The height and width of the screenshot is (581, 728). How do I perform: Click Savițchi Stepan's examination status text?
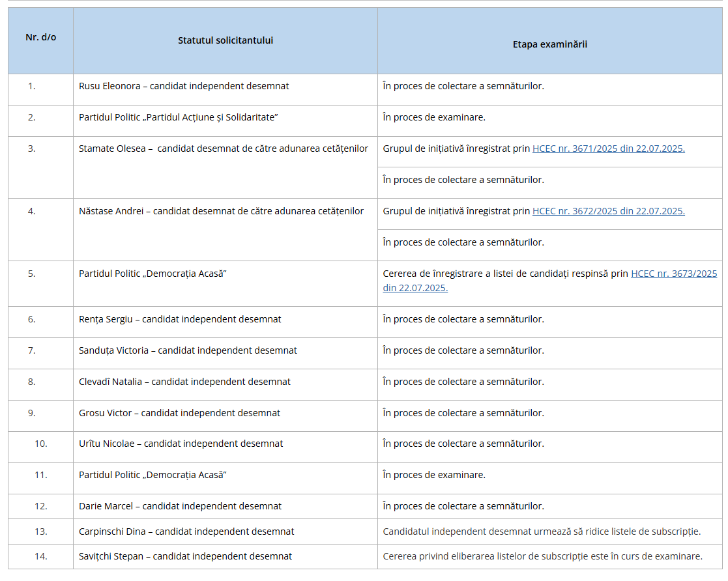[x=543, y=556]
